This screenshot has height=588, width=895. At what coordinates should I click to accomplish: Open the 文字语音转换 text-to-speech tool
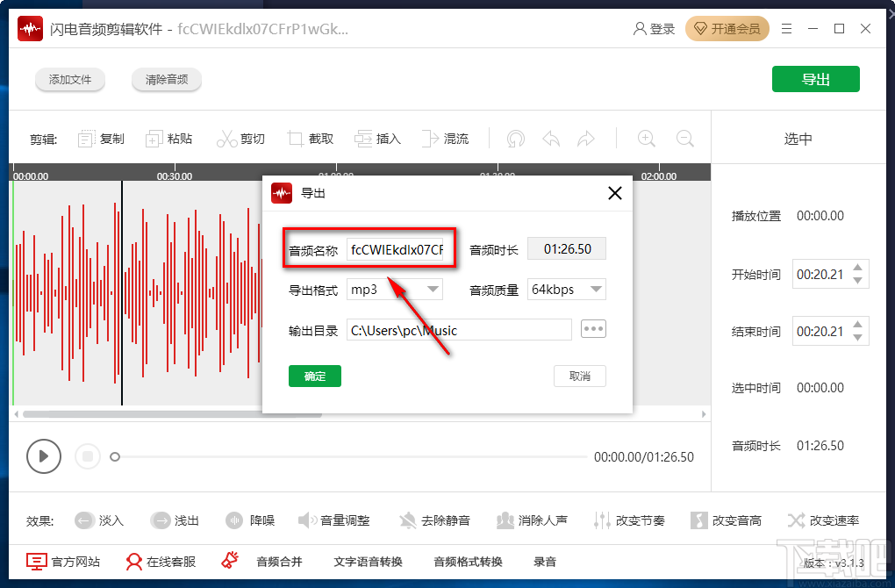pos(369,562)
